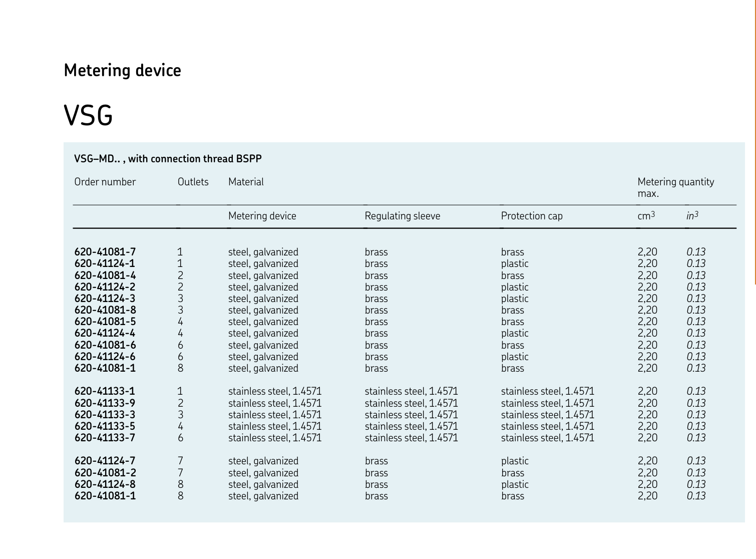Select outlets value '6' in row 620-41081-6

(x=180, y=345)
